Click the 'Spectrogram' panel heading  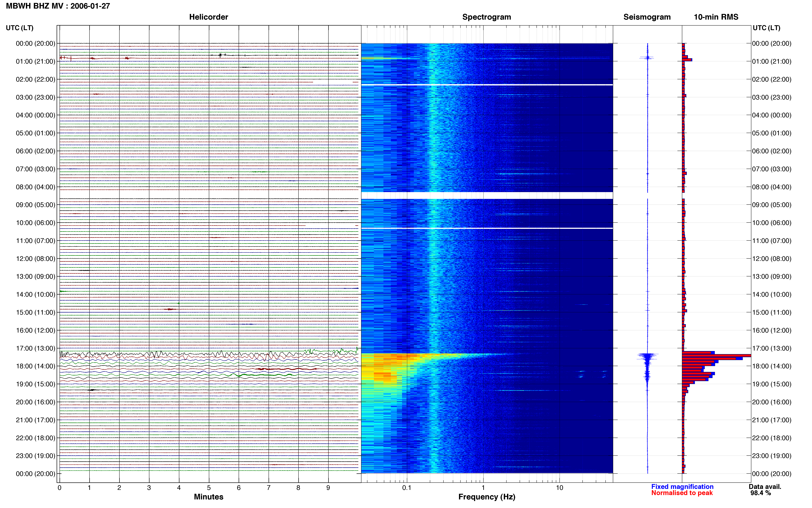(487, 17)
